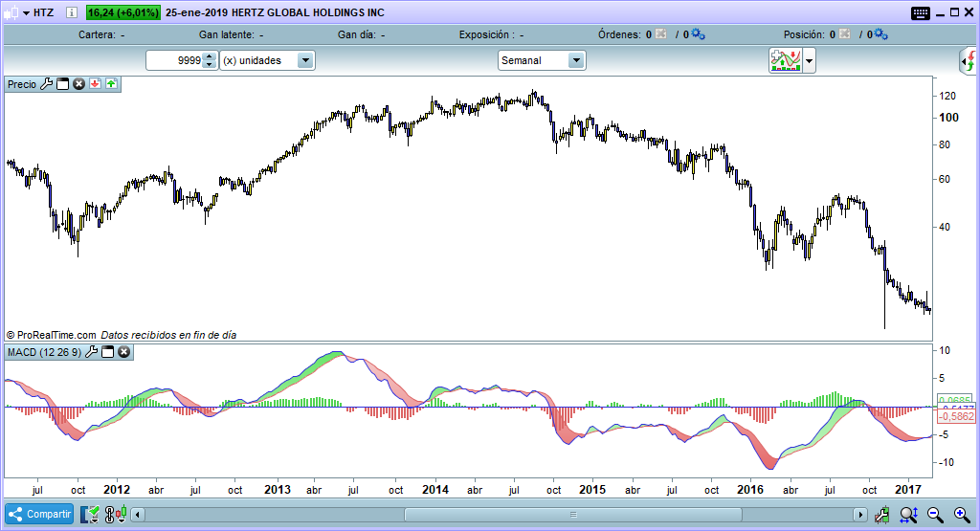Open MACD wrench configuration
Viewport: 980px width, 531px height.
coord(92,352)
